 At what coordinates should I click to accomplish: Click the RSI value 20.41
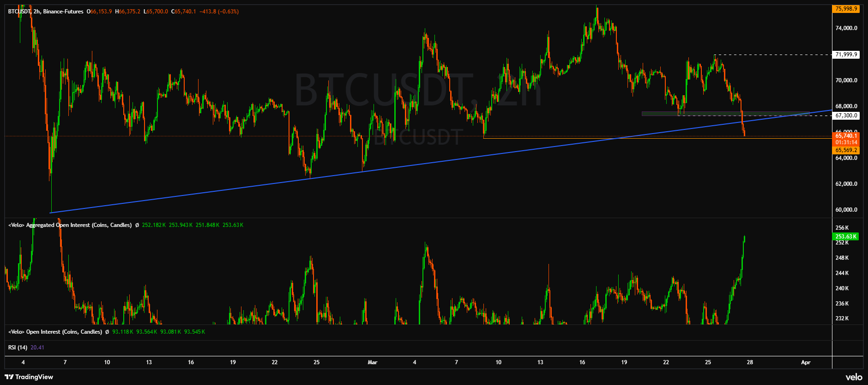pyautogui.click(x=37, y=348)
